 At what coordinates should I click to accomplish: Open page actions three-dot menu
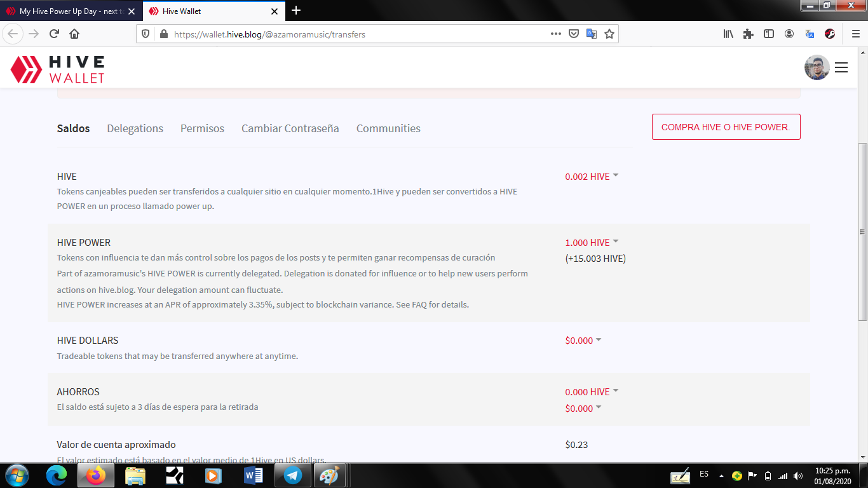(x=555, y=34)
